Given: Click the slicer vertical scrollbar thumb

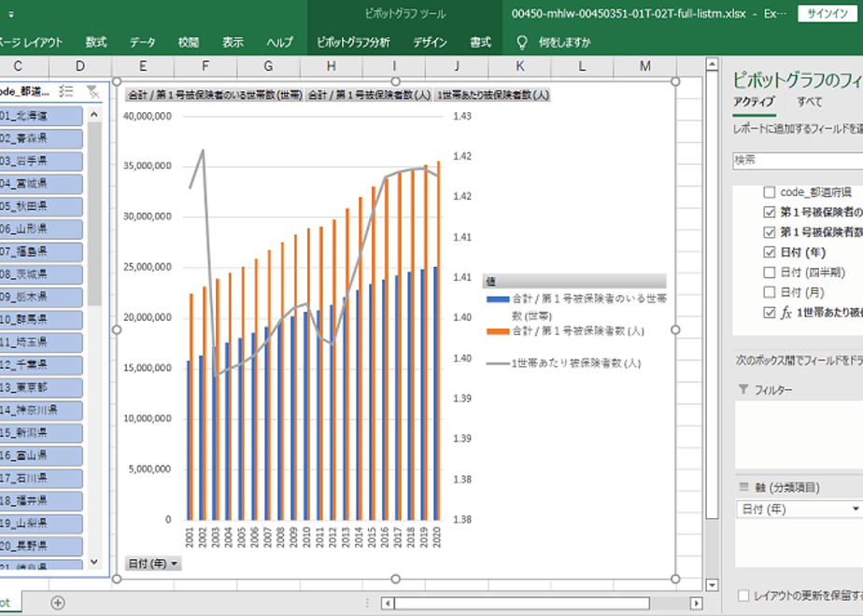Looking at the screenshot, I should tap(94, 214).
